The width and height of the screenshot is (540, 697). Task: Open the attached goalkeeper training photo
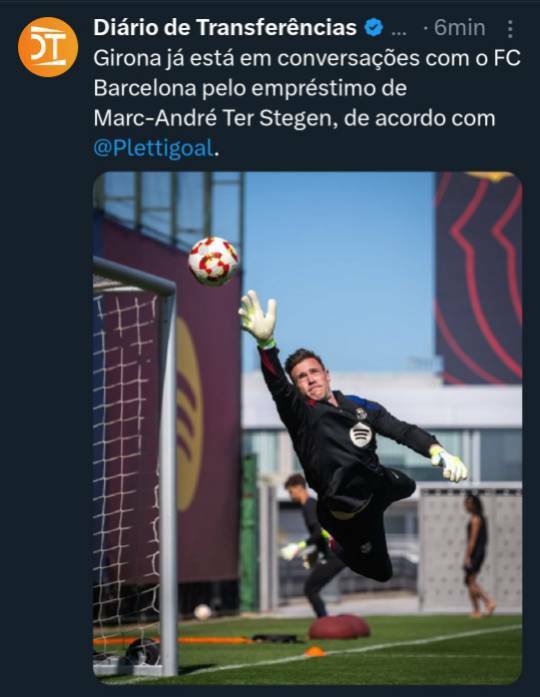[308, 428]
